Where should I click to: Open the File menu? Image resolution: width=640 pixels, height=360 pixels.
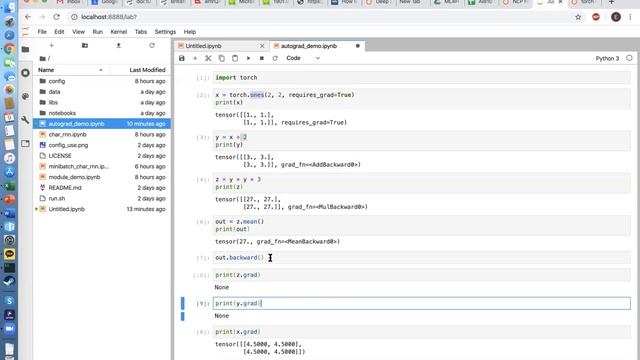coord(42,32)
